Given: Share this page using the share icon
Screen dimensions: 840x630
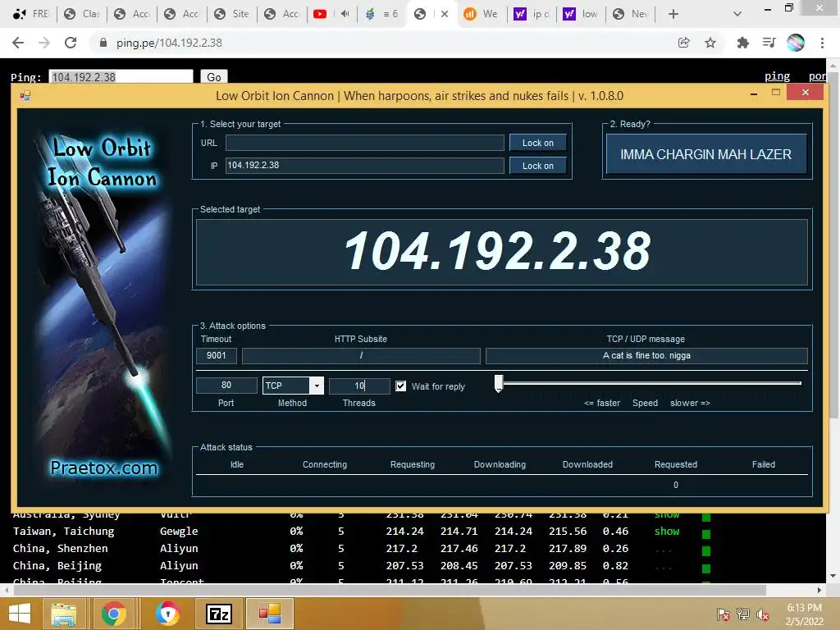Looking at the screenshot, I should tap(683, 43).
